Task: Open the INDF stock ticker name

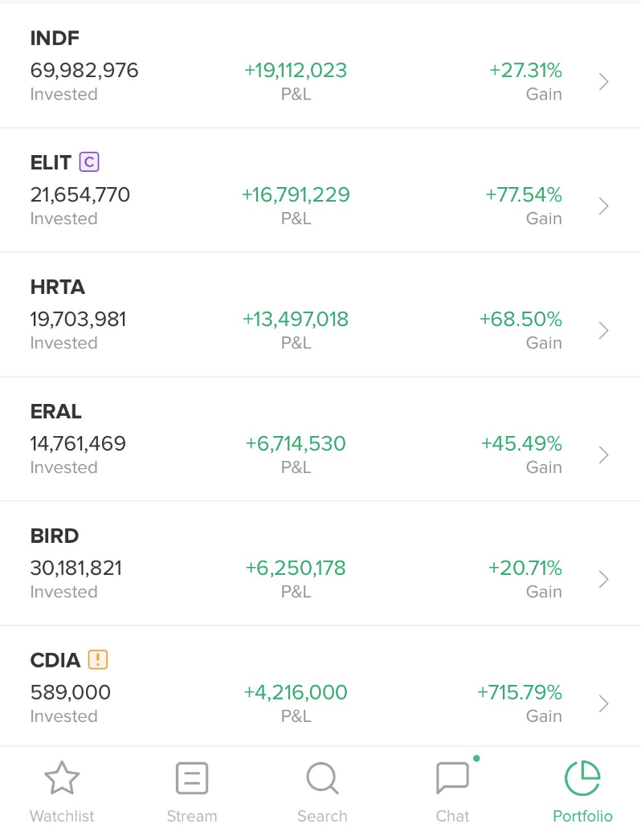Action: click(x=55, y=38)
